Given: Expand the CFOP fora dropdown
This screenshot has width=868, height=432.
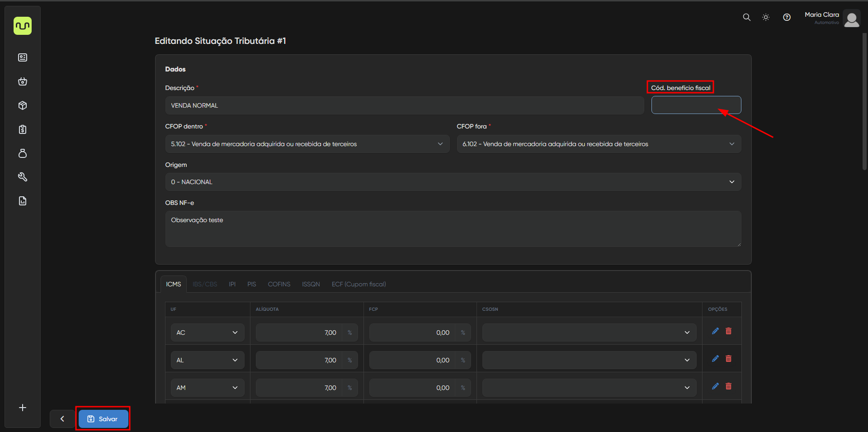Looking at the screenshot, I should [599, 144].
